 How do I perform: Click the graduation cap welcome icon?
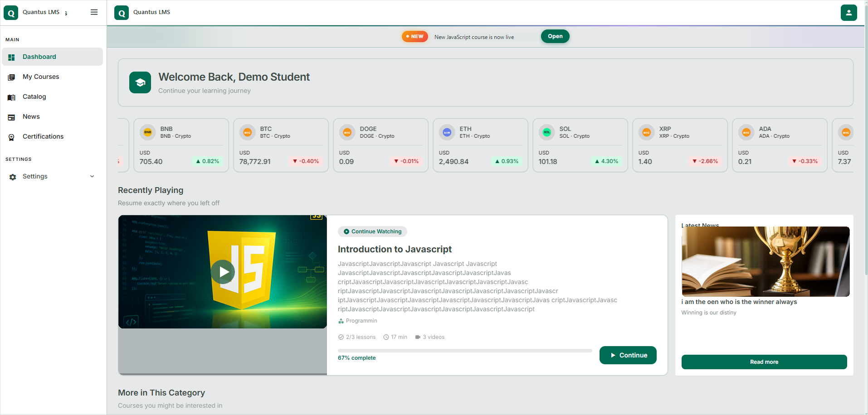140,82
